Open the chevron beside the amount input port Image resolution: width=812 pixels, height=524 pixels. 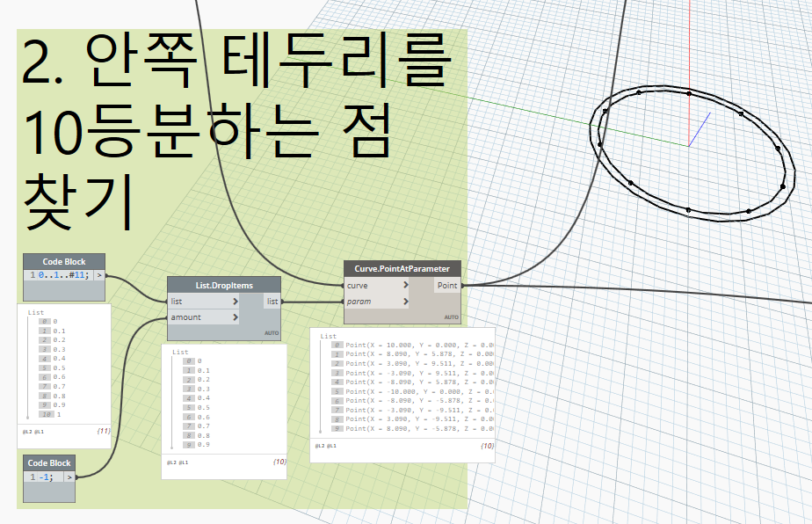(x=236, y=317)
